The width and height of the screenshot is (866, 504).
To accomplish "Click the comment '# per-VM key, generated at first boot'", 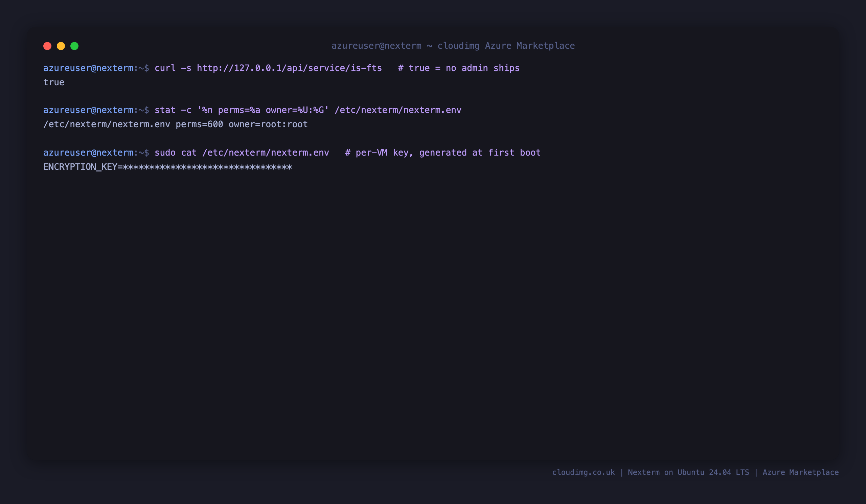I will click(x=442, y=153).
